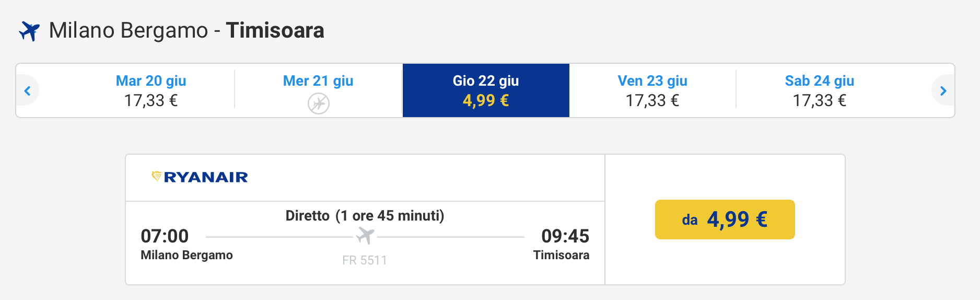Click the no-flight icon under Mer 21 giu
The image size is (980, 300).
coord(318,103)
